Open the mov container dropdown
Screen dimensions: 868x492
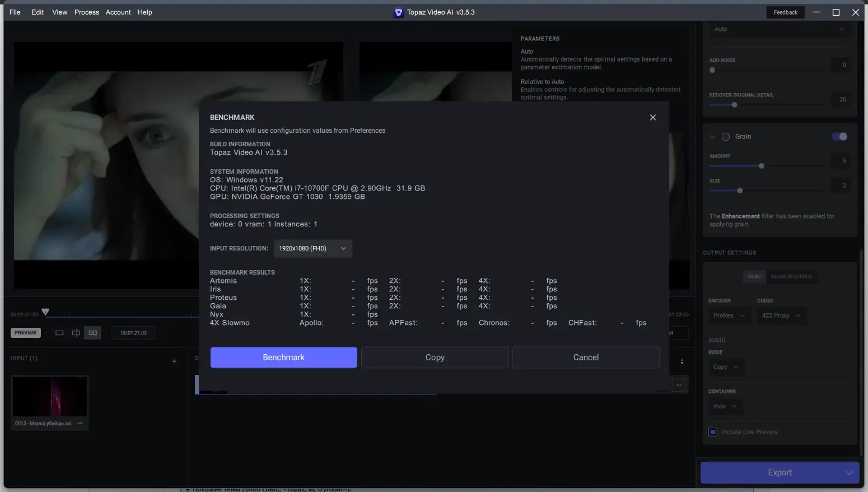[x=725, y=406]
